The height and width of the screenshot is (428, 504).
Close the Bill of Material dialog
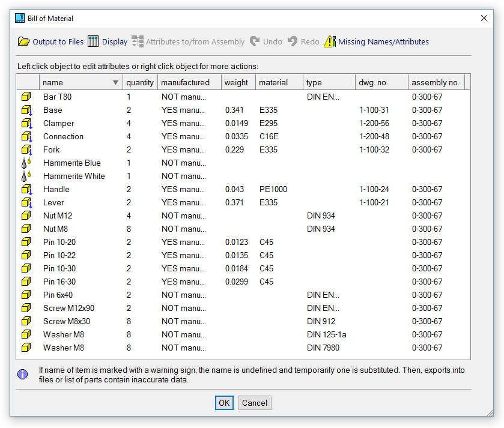click(x=484, y=18)
